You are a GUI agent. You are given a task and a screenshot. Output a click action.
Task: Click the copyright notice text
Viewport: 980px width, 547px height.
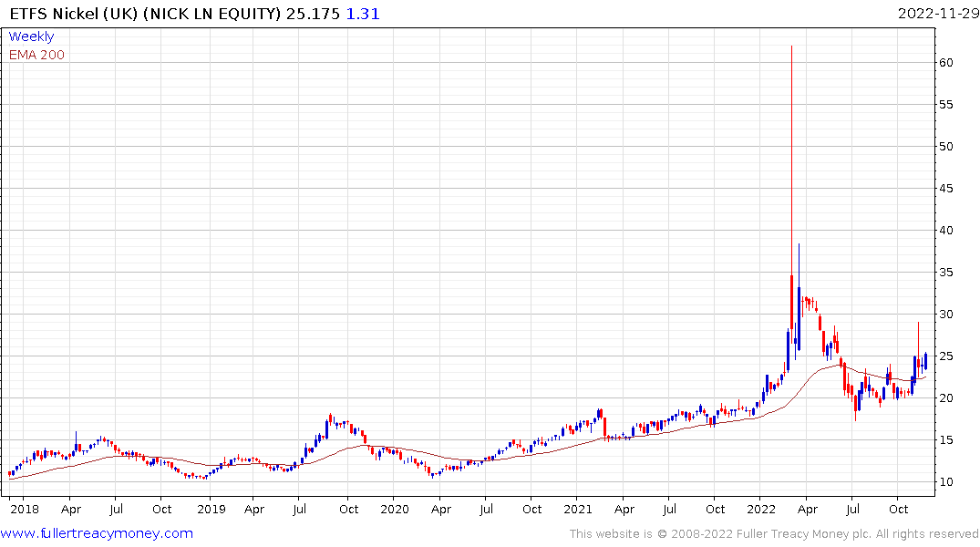coord(774,534)
